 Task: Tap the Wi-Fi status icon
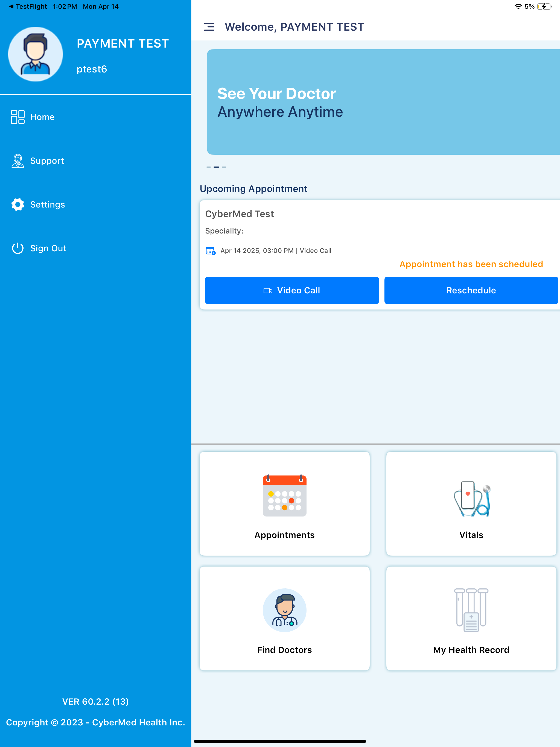tap(518, 6)
